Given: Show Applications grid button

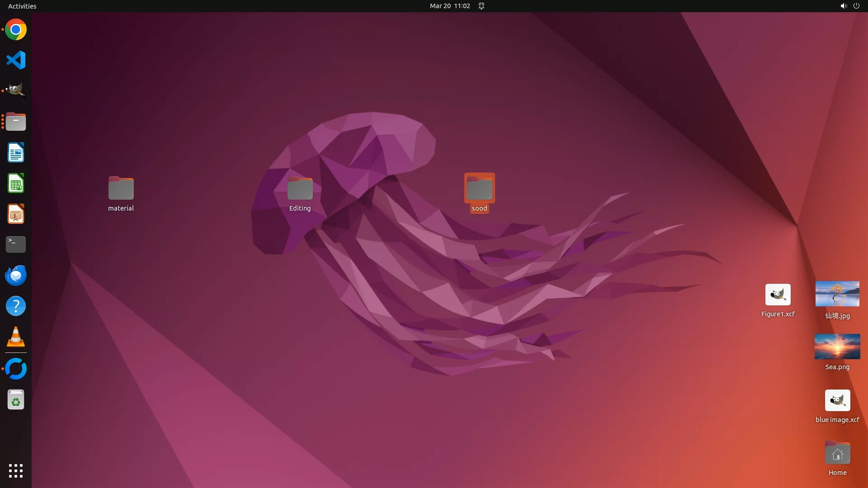Looking at the screenshot, I should (x=16, y=471).
